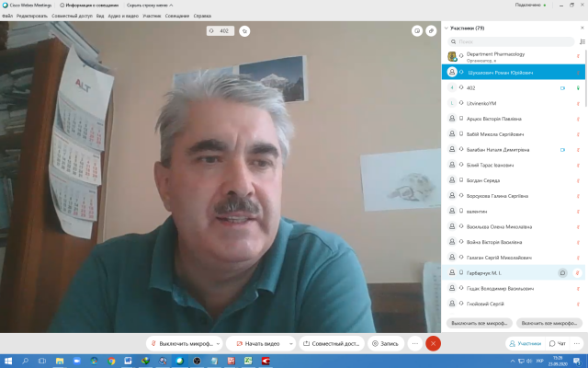The height and width of the screenshot is (368, 588).
Task: Select Білий Тарас Іванович participant
Action: (513, 165)
